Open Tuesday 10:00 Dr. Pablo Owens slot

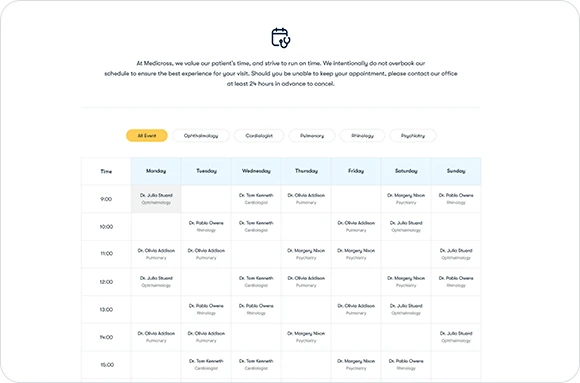click(x=206, y=226)
